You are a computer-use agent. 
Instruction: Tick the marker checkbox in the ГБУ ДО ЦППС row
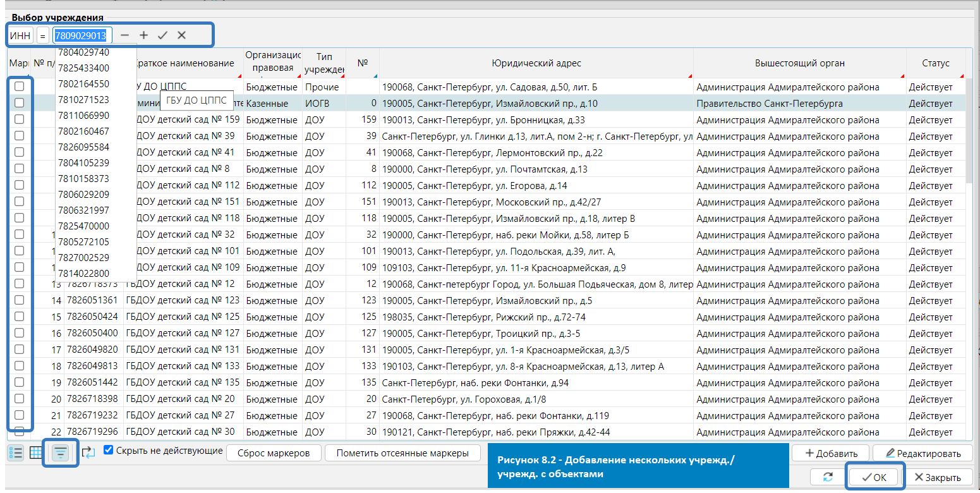point(20,86)
